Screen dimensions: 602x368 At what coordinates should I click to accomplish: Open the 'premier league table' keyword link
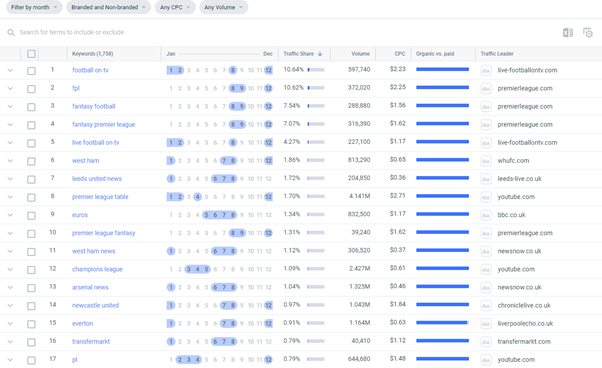100,197
